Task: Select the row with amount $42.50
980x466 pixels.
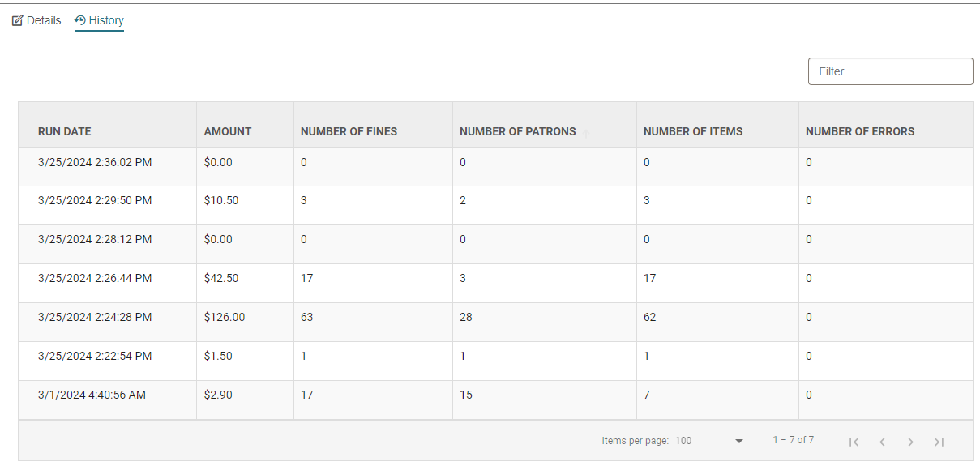Action: tap(495, 279)
